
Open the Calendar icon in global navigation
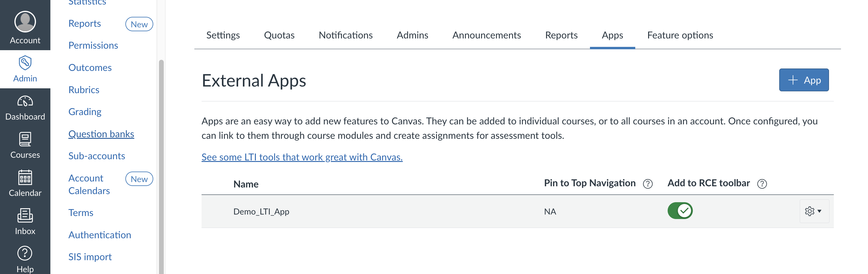tap(25, 177)
